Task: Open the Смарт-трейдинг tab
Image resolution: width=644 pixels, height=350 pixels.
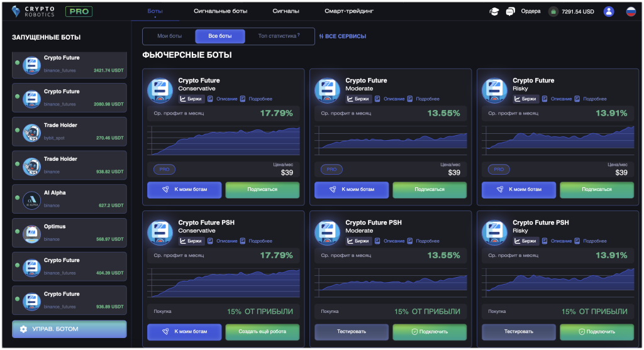Action: (349, 11)
